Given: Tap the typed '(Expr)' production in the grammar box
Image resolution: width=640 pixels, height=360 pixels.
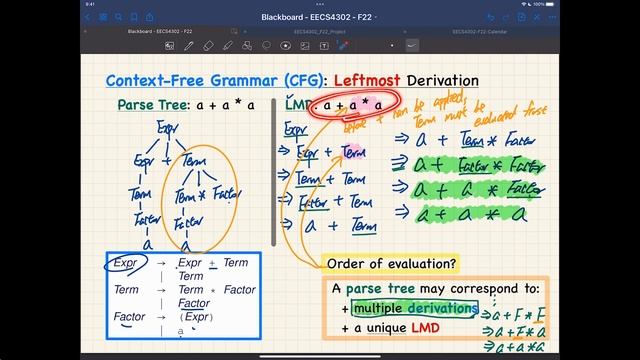Looking at the screenshot, I should click(196, 317).
